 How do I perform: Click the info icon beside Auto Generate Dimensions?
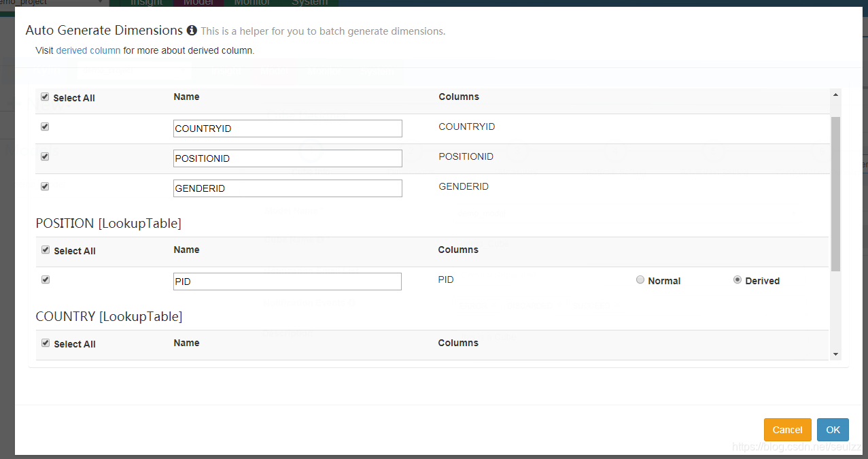pyautogui.click(x=192, y=31)
